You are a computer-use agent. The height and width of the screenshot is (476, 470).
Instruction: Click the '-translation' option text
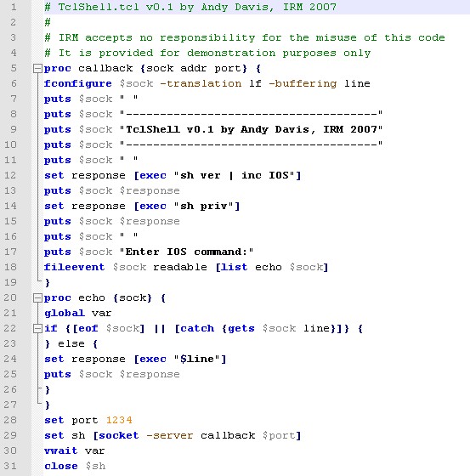pyautogui.click(x=201, y=83)
